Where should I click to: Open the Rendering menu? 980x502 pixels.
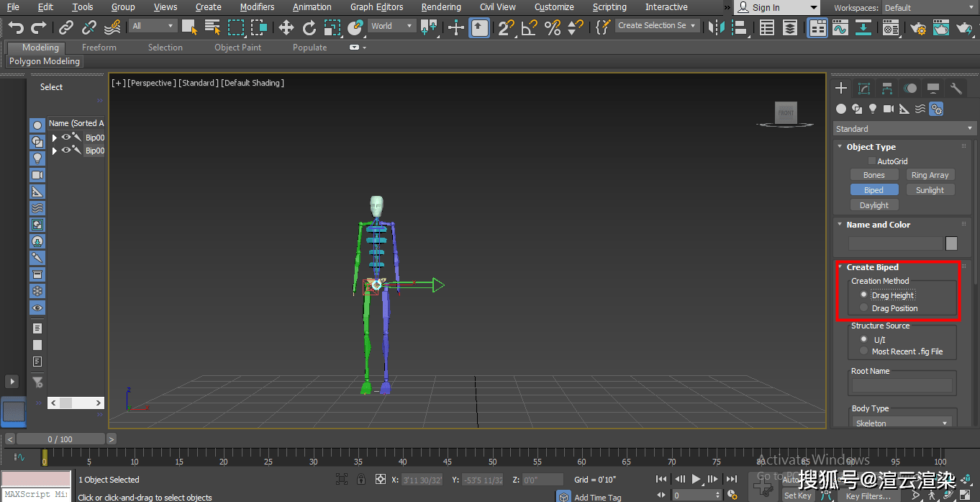pyautogui.click(x=441, y=7)
